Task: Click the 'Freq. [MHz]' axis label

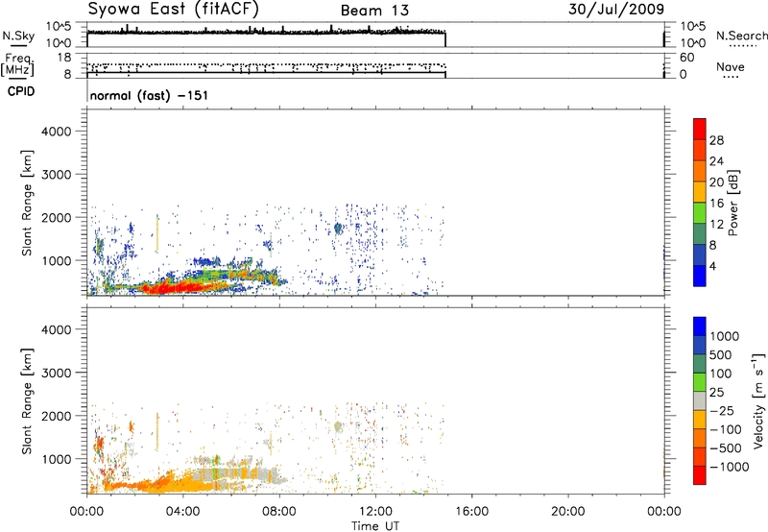Action: (17, 65)
